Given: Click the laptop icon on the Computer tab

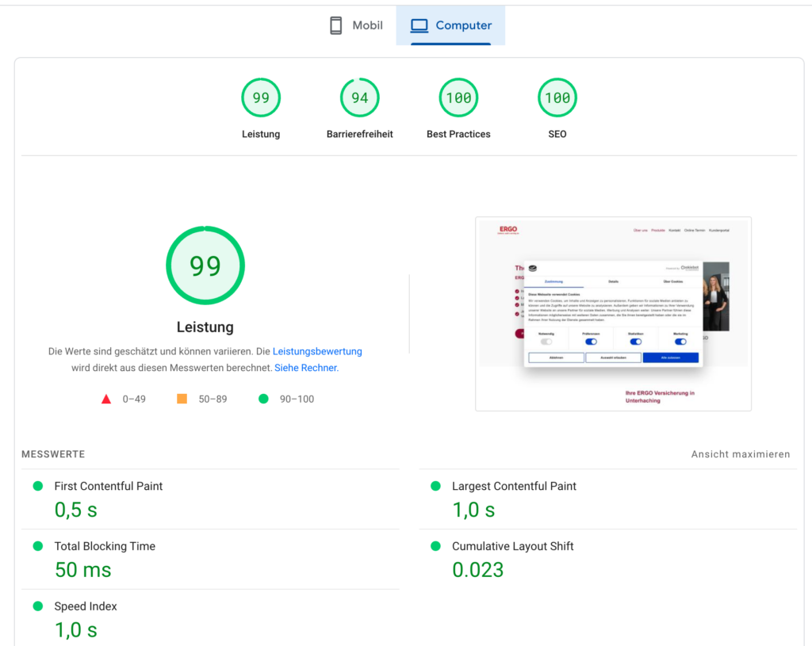Looking at the screenshot, I should (419, 25).
